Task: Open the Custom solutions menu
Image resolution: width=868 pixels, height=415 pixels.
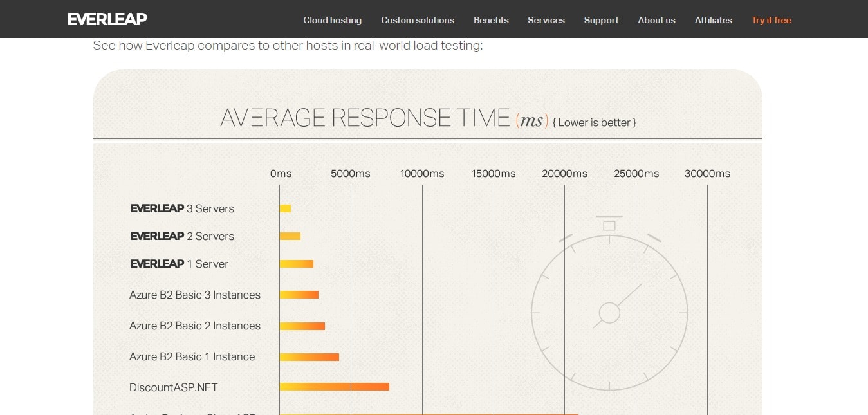Action: tap(418, 20)
